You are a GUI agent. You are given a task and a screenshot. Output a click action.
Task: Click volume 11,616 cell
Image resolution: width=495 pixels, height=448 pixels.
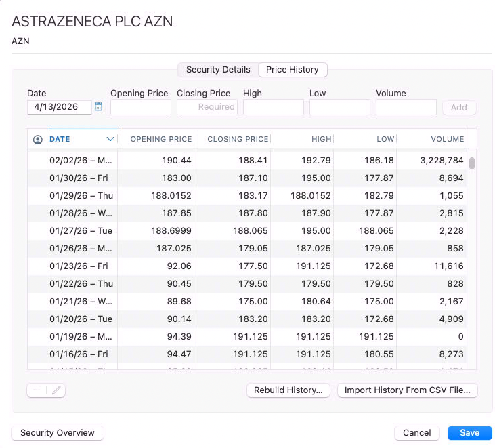point(448,266)
